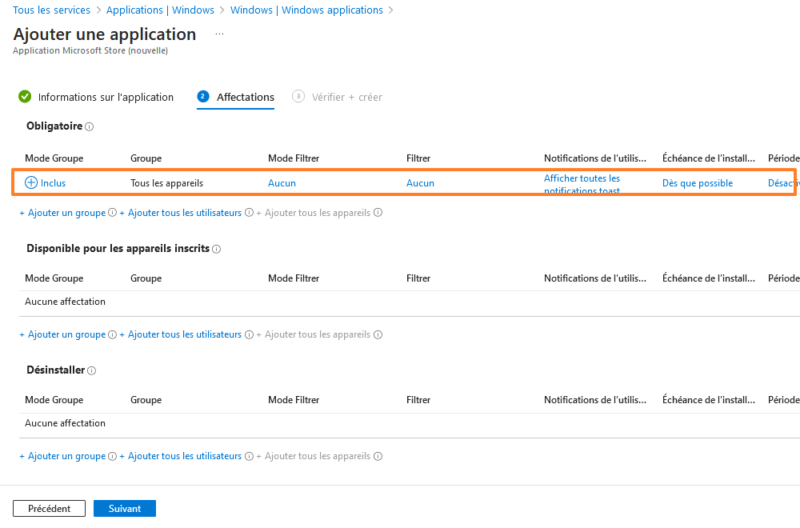The height and width of the screenshot is (528, 800).
Task: Click the info icon beside Désinstaller heading
Action: (92, 370)
